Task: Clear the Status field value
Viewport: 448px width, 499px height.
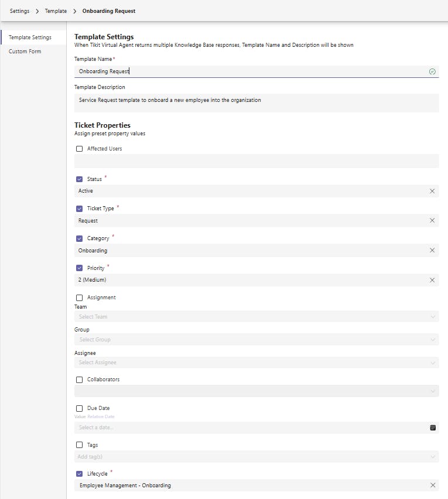Action: tap(432, 191)
